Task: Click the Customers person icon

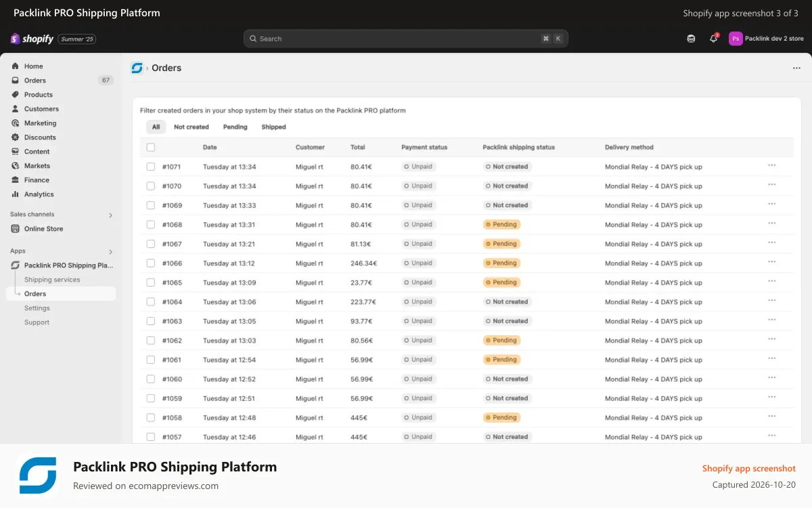Action: (16, 109)
